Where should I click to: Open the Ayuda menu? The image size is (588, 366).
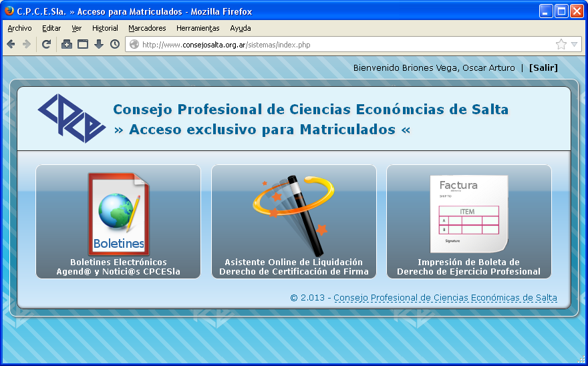pyautogui.click(x=241, y=28)
